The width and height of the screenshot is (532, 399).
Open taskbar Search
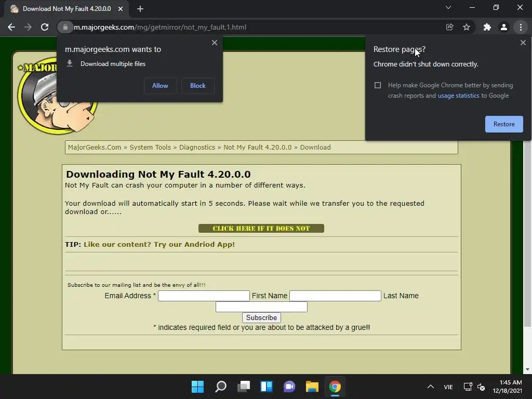pos(221,387)
